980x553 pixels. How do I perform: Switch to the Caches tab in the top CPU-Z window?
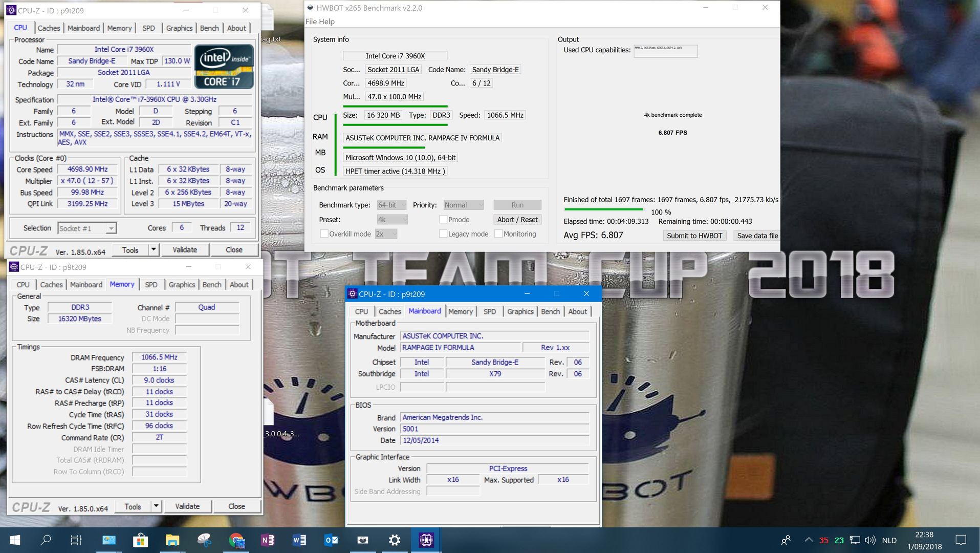coord(49,28)
